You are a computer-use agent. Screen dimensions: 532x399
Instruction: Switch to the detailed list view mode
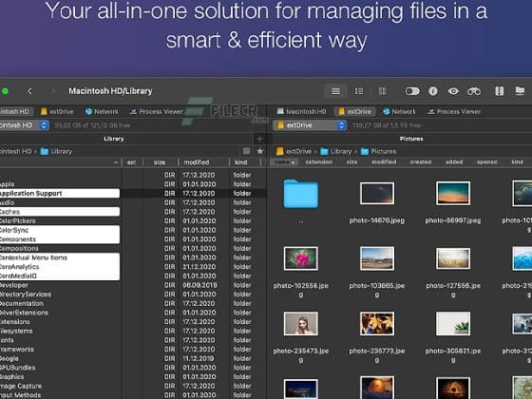(359, 91)
